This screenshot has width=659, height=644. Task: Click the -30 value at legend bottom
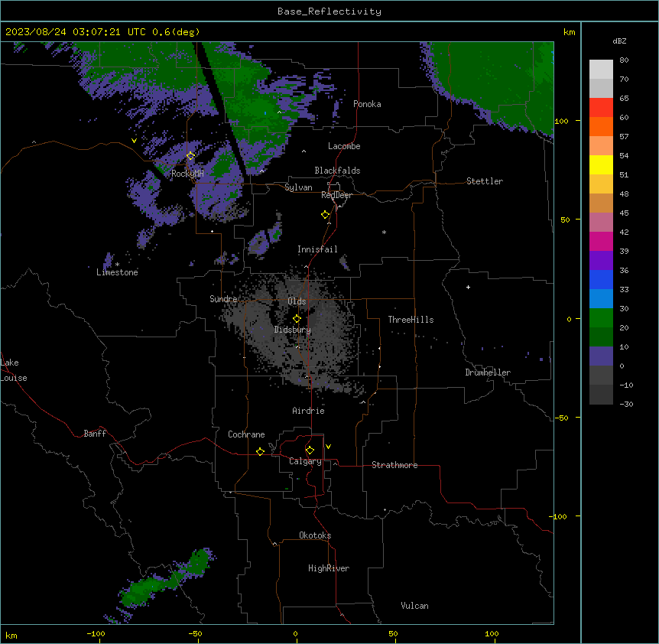[x=626, y=404]
